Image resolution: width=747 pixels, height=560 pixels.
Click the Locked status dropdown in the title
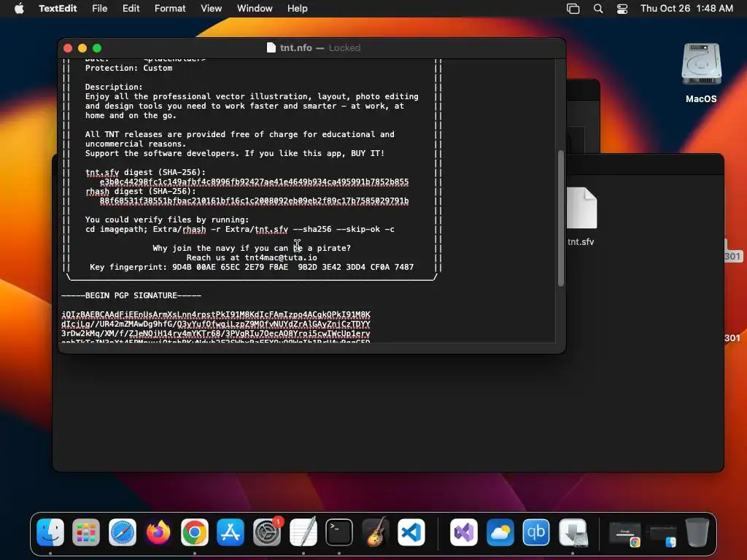click(x=344, y=47)
